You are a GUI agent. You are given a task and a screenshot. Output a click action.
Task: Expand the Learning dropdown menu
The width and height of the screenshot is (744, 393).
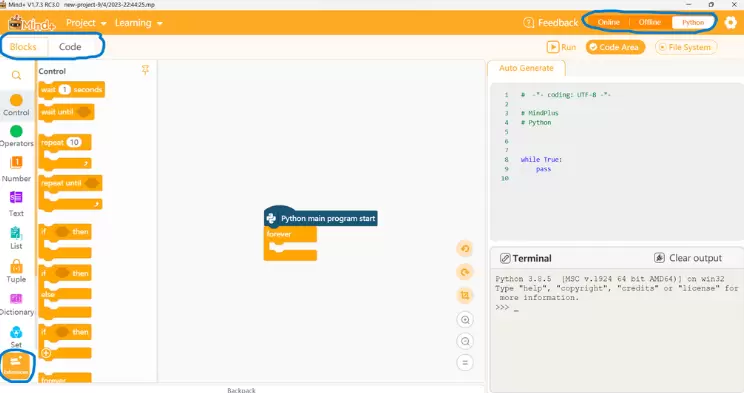click(x=139, y=23)
